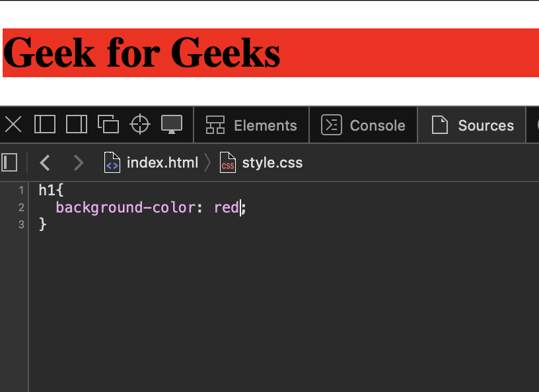This screenshot has width=539, height=392.
Task: Switch to the Elements tab
Action: (x=251, y=125)
